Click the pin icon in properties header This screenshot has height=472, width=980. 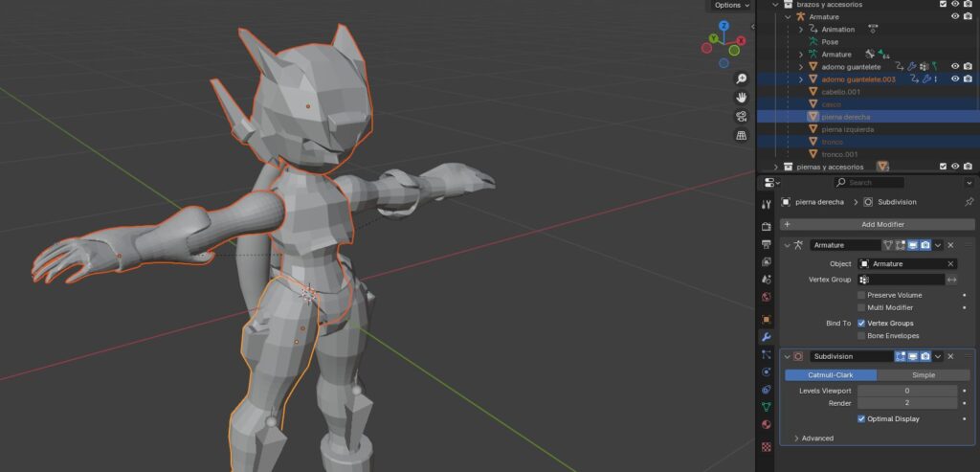pyautogui.click(x=969, y=202)
